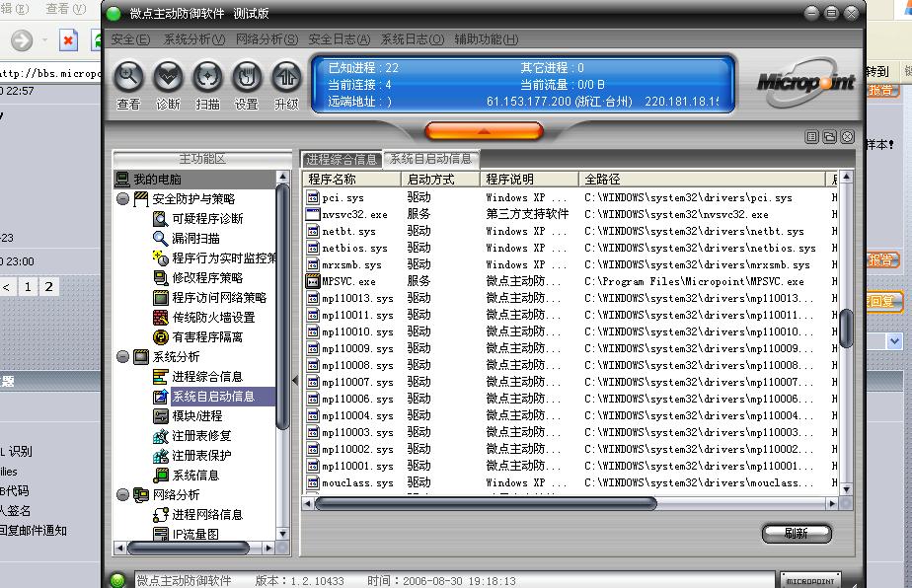This screenshot has width=912, height=588.
Task: Open the 设置 hand toolbar icon
Action: click(x=247, y=77)
